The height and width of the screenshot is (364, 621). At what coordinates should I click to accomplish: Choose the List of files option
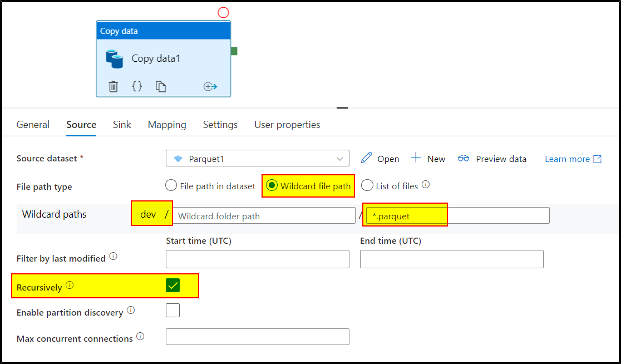tap(367, 186)
